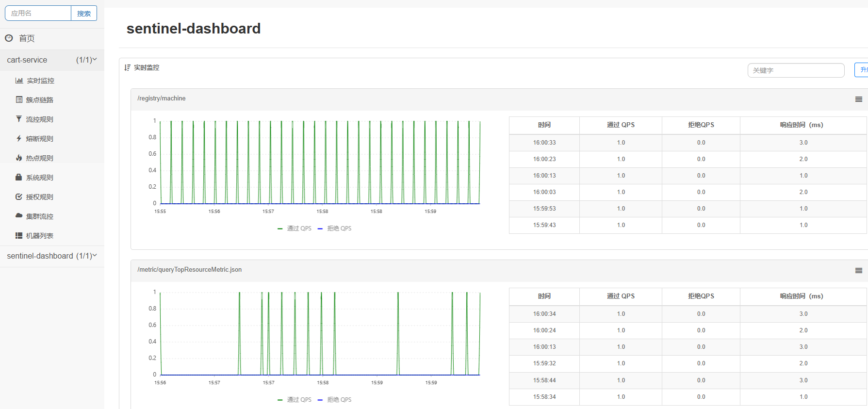Click the cloud icon beside 集群流控
The image size is (868, 409).
[x=19, y=215]
